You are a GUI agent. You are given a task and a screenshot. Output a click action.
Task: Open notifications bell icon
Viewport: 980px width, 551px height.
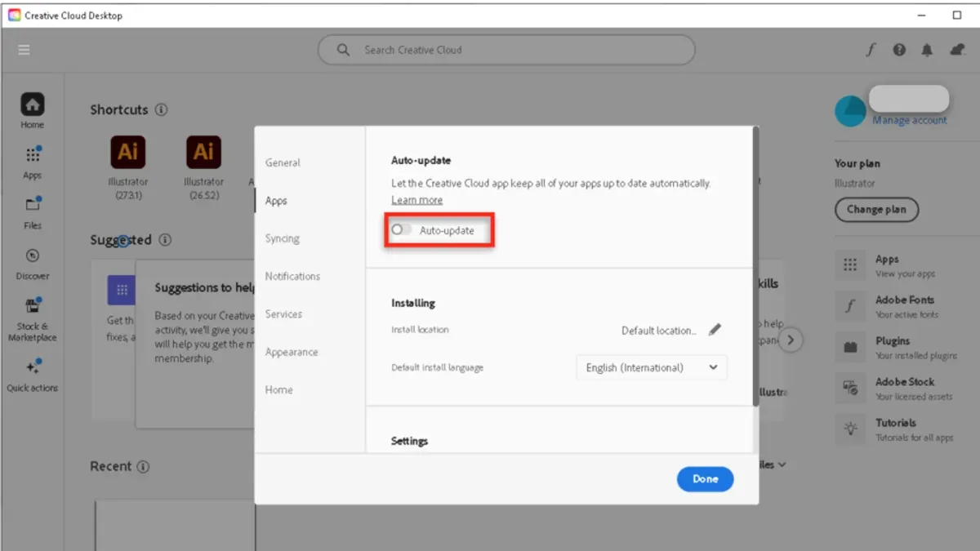[x=927, y=50]
